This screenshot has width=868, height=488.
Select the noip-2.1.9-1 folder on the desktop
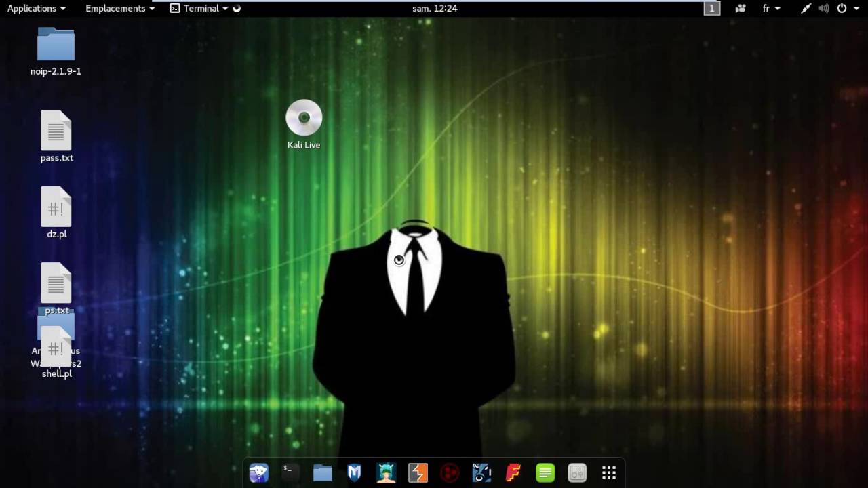56,52
